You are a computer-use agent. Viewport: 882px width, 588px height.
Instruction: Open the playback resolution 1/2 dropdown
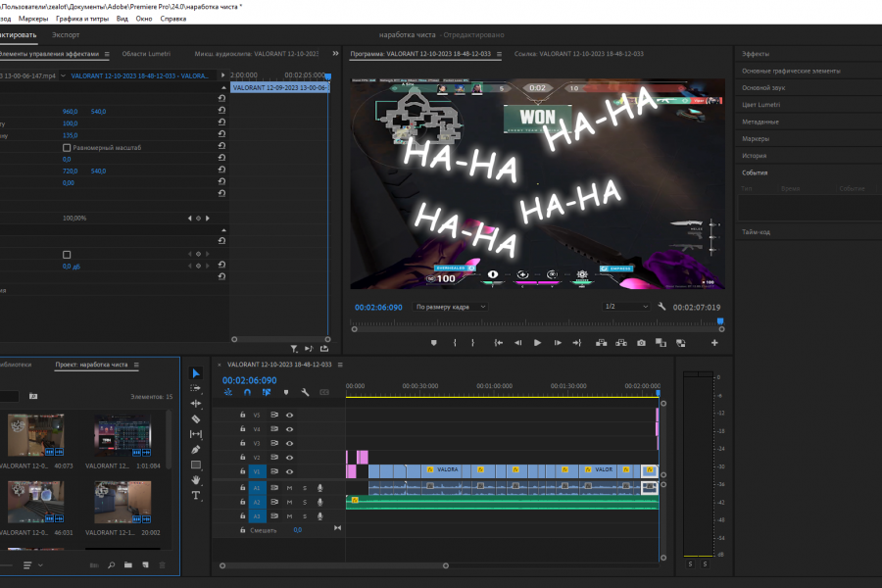(x=626, y=307)
